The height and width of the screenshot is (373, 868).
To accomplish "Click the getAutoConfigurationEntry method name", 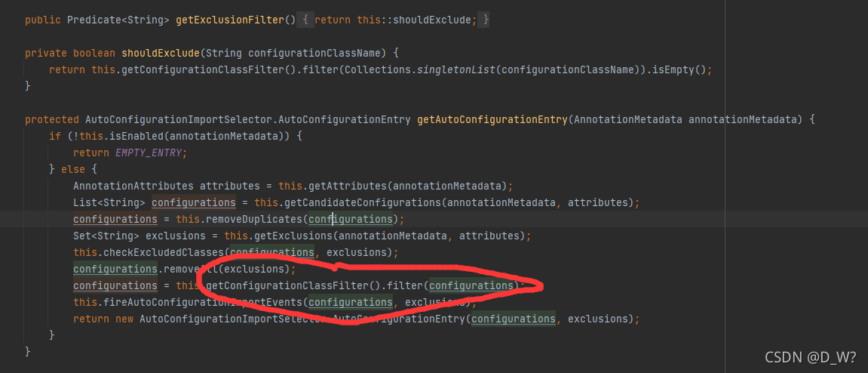I will 492,120.
